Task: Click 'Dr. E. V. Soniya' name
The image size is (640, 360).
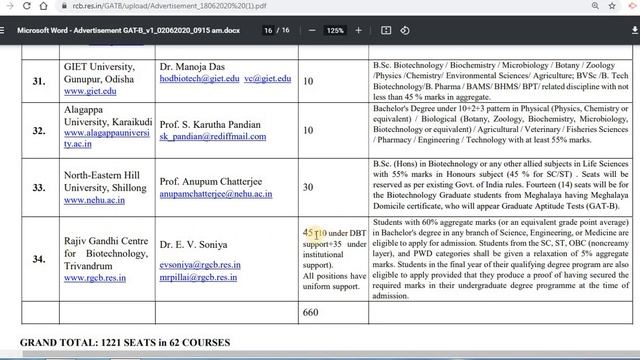Action: point(193,244)
